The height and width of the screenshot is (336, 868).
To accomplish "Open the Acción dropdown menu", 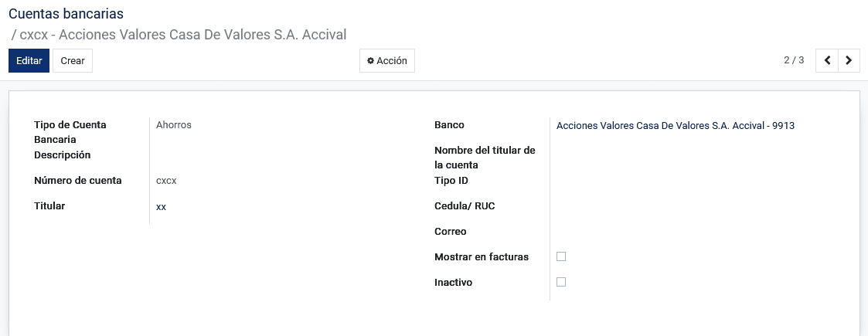I will pos(387,61).
